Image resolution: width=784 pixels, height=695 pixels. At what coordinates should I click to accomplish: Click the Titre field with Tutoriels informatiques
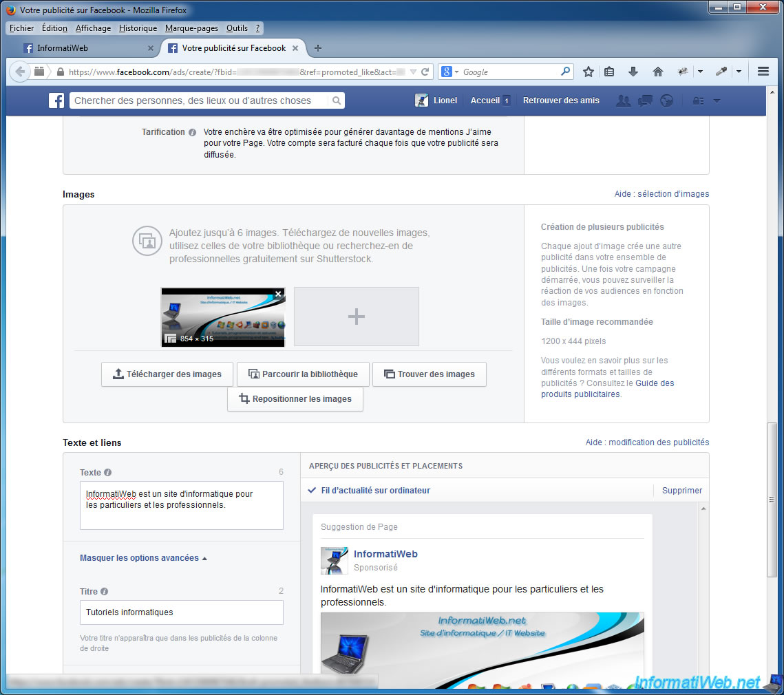[x=182, y=612]
